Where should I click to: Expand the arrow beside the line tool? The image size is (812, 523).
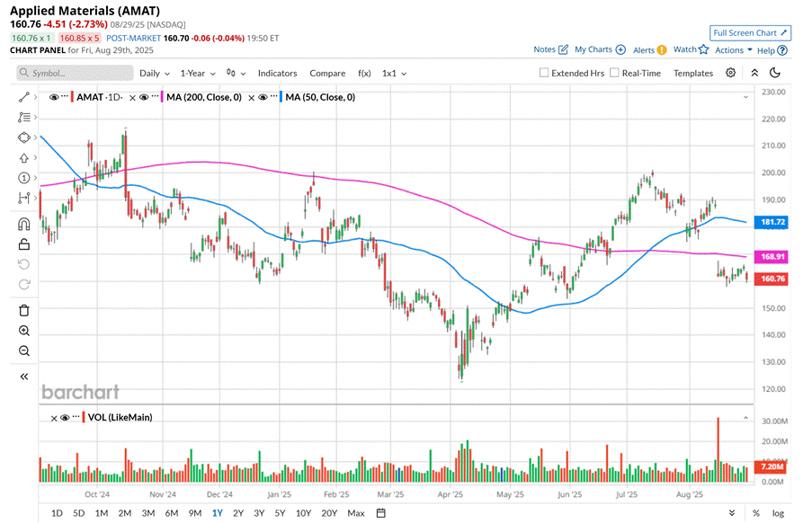point(35,97)
